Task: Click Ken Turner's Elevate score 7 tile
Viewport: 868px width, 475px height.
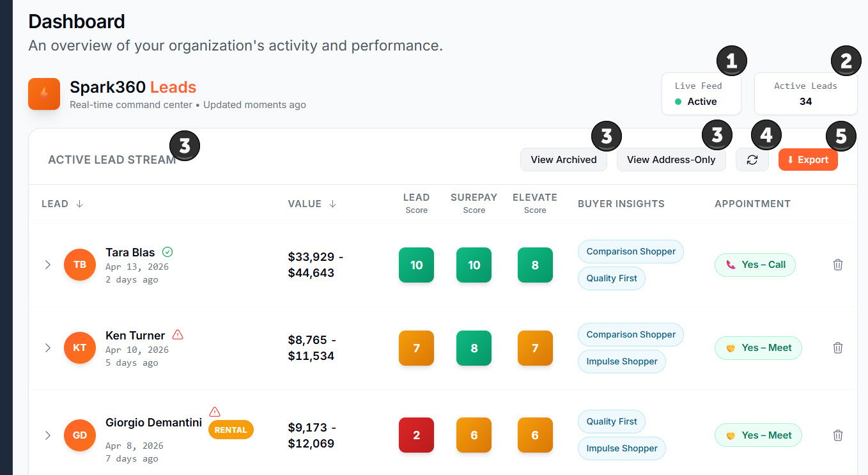Action: click(535, 348)
